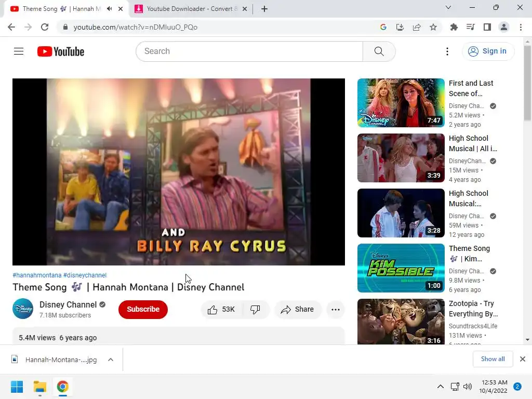The height and width of the screenshot is (399, 532).
Task: Go back in browser history
Action: (x=11, y=27)
